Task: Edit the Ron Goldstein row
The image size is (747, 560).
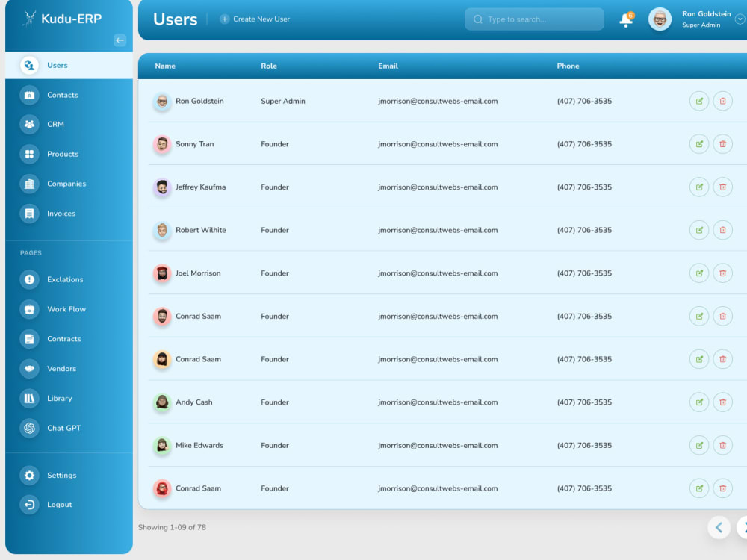Action: [x=699, y=101]
